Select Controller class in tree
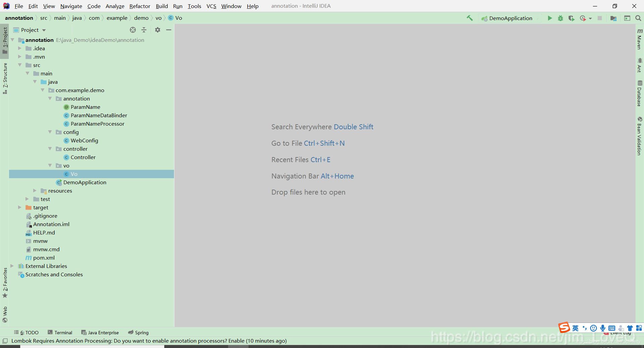Image resolution: width=644 pixels, height=348 pixels. point(83,157)
